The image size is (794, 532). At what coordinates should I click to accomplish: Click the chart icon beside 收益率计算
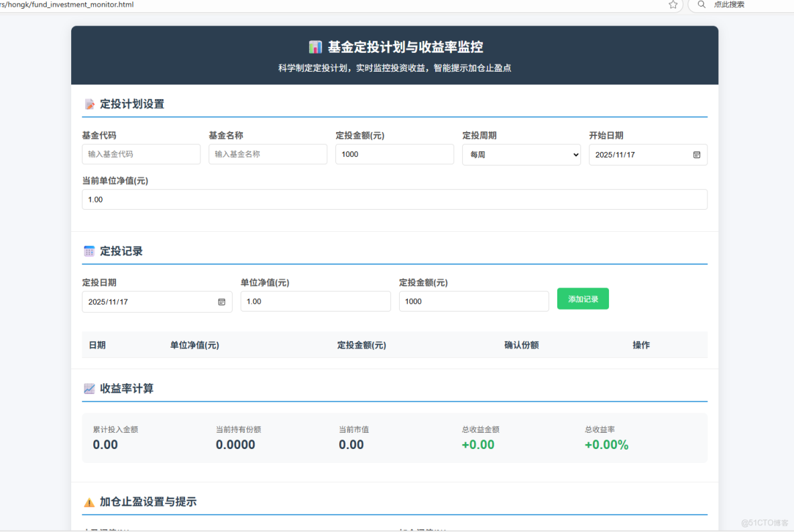(x=88, y=388)
